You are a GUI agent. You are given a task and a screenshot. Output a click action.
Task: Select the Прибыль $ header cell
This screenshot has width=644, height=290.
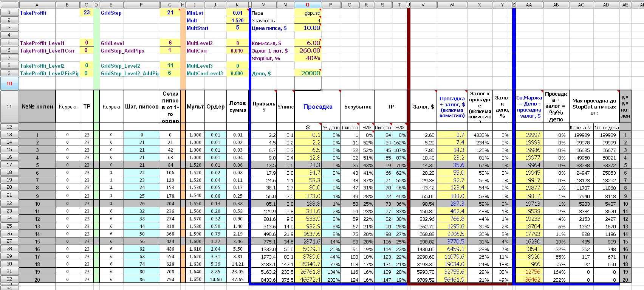coord(264,107)
